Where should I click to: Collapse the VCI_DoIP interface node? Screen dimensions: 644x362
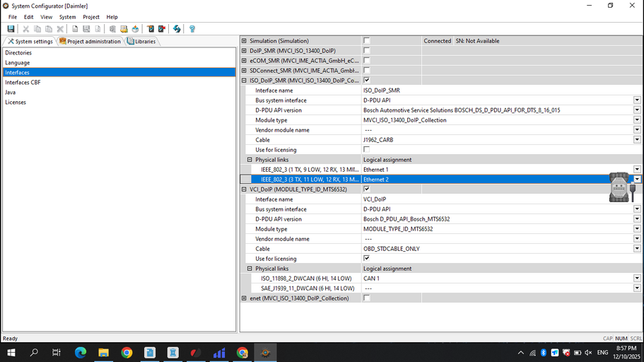tap(244, 189)
